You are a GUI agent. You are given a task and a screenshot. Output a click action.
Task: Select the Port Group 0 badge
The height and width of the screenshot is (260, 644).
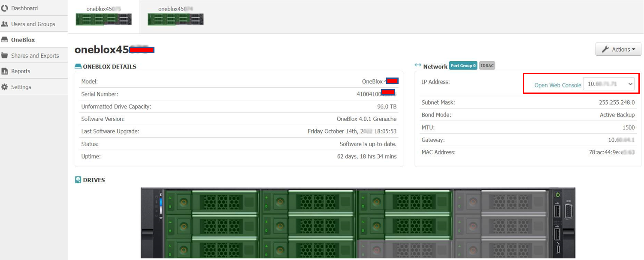463,65
